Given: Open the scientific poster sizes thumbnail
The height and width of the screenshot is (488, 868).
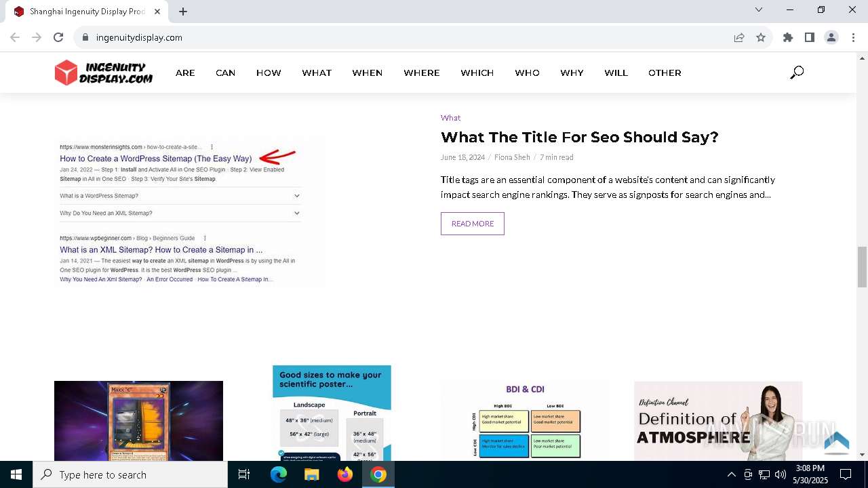Looking at the screenshot, I should 332,413.
